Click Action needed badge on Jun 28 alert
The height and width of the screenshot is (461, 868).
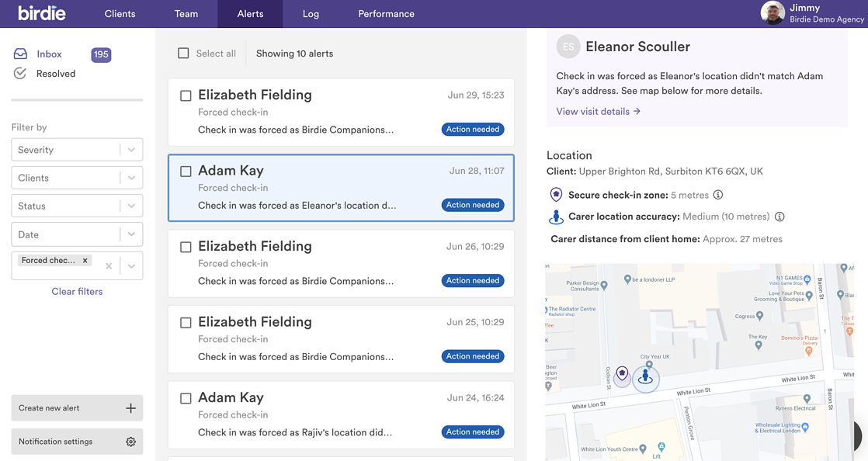point(473,205)
